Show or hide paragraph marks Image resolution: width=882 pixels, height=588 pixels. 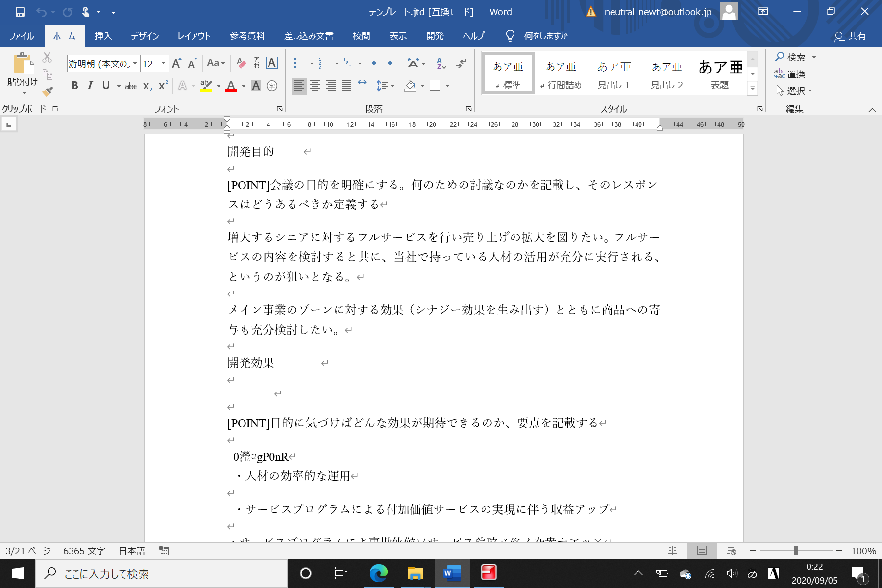[462, 63]
